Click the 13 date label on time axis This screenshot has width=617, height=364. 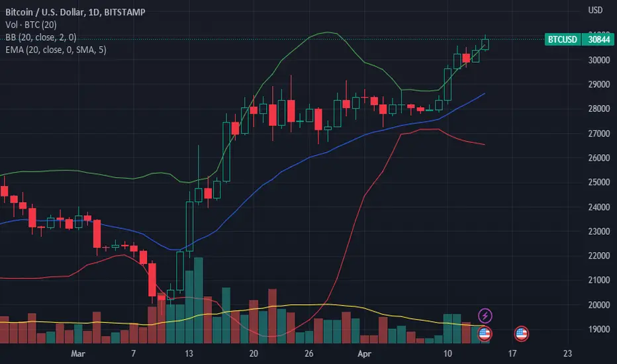[189, 354]
